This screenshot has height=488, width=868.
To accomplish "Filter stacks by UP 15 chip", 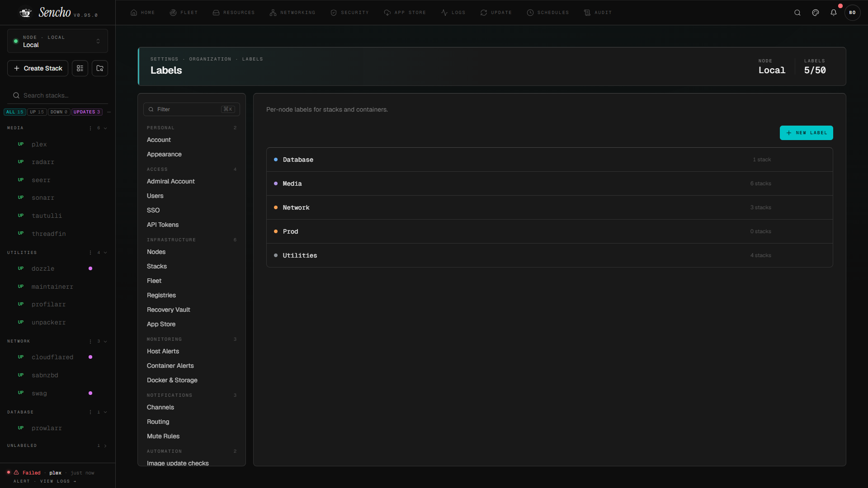I will point(37,112).
